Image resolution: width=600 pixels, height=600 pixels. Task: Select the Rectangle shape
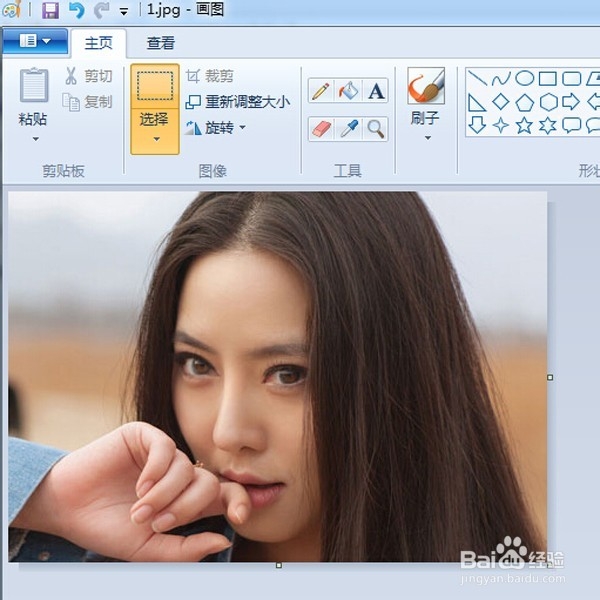click(x=548, y=78)
